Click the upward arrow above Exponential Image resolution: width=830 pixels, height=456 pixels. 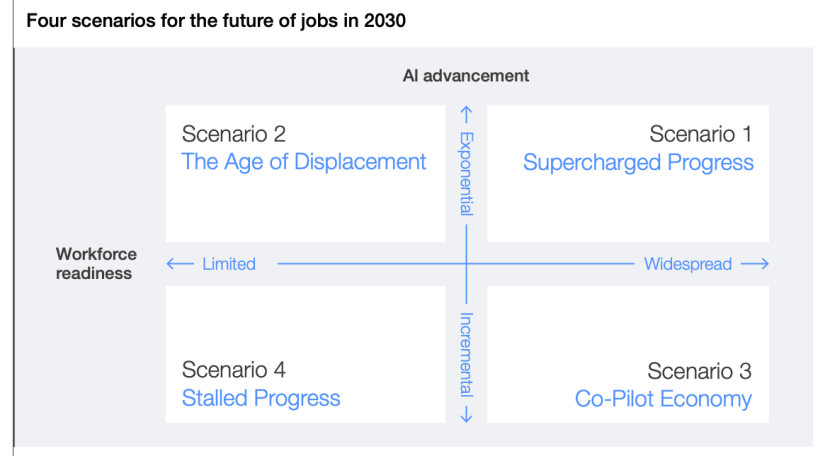tap(466, 113)
